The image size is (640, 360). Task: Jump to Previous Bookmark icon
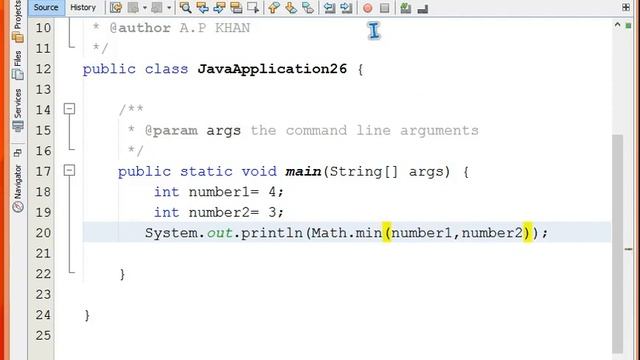pos(274,7)
